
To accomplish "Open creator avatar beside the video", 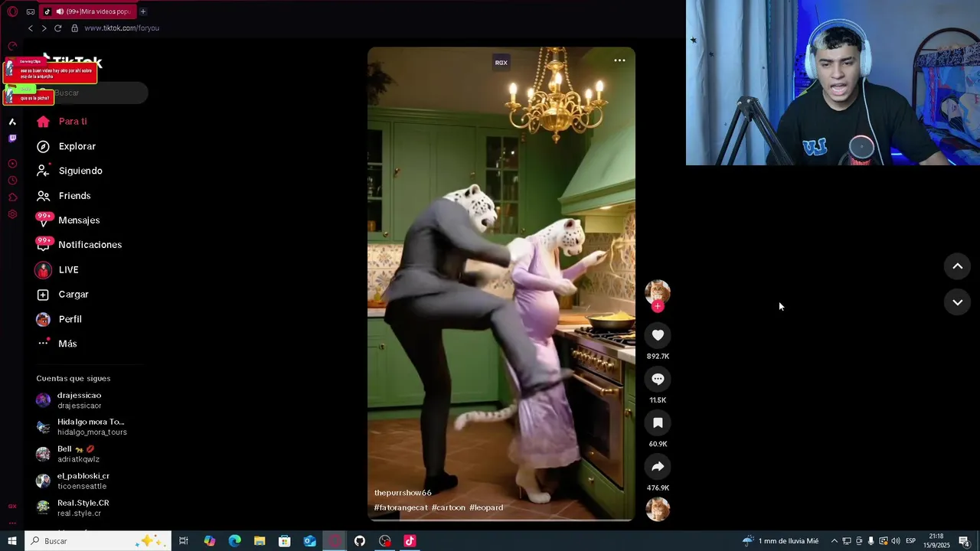I will [x=658, y=292].
